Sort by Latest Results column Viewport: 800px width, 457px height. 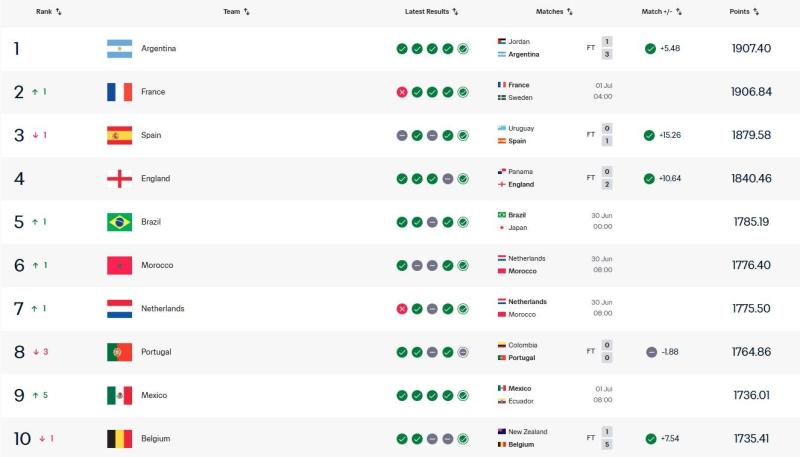click(x=432, y=11)
